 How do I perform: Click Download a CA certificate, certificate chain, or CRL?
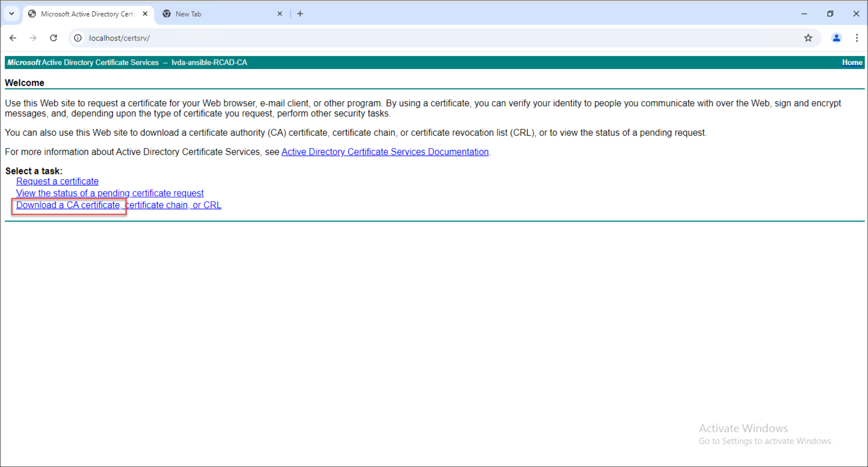(118, 205)
